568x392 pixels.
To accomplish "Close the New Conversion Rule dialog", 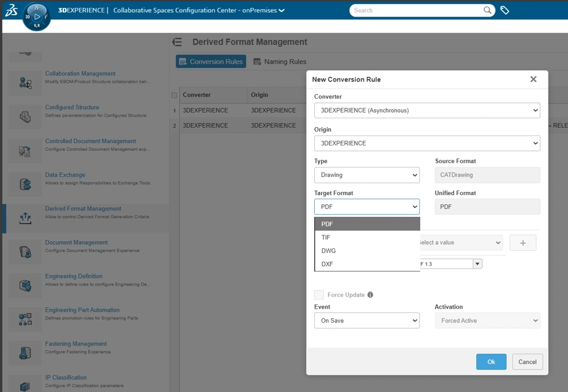I will (533, 79).
